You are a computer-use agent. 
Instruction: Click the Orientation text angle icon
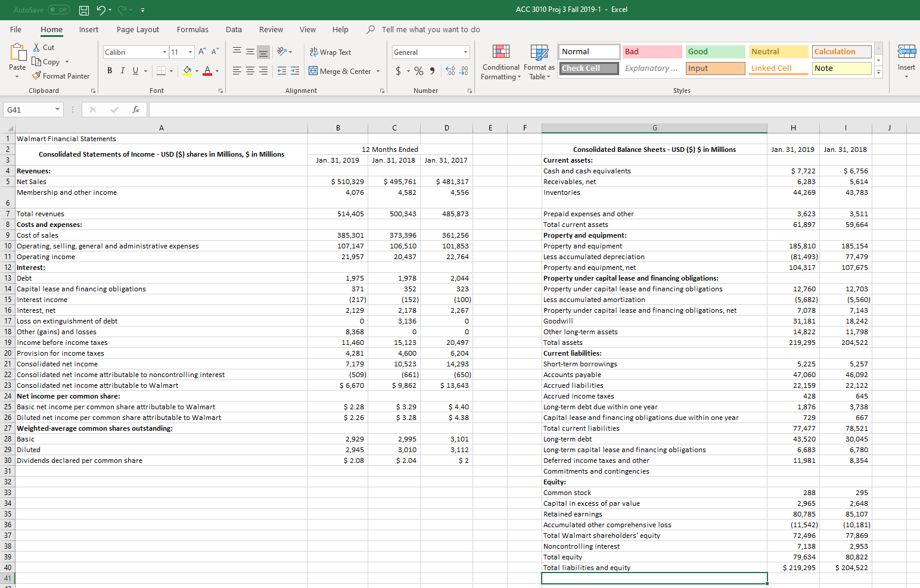click(x=282, y=52)
